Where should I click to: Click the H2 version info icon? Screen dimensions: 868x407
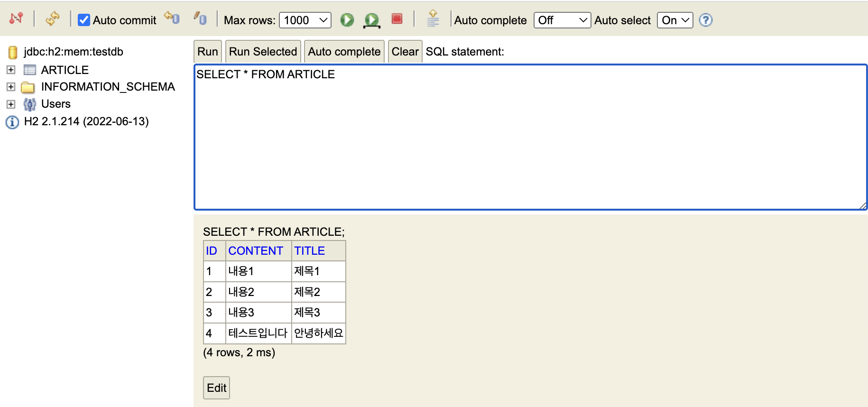pos(12,122)
